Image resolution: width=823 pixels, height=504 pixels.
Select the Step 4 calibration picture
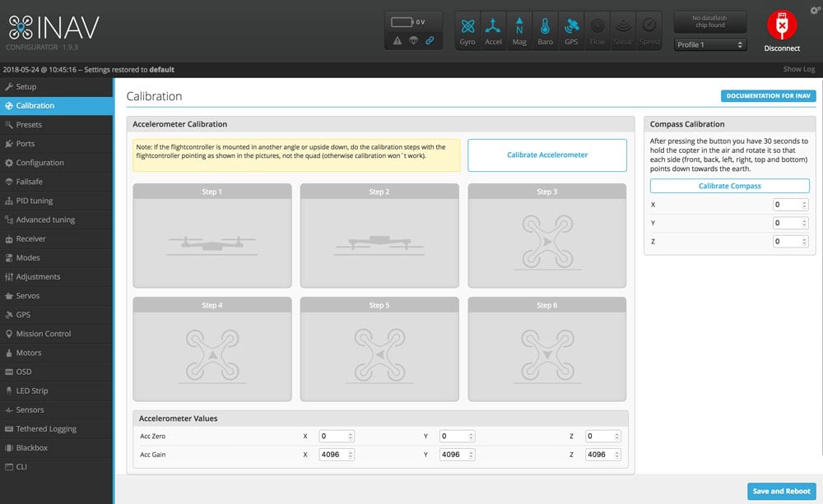pos(212,349)
